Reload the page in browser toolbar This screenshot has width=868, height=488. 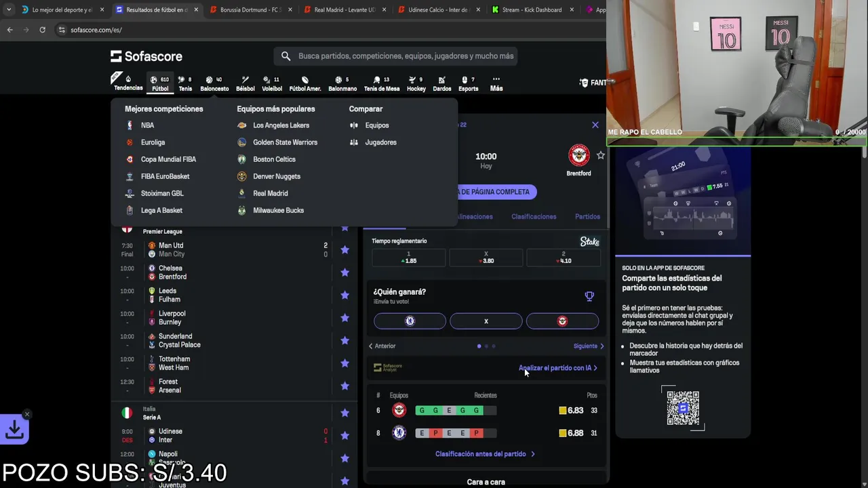coord(42,30)
